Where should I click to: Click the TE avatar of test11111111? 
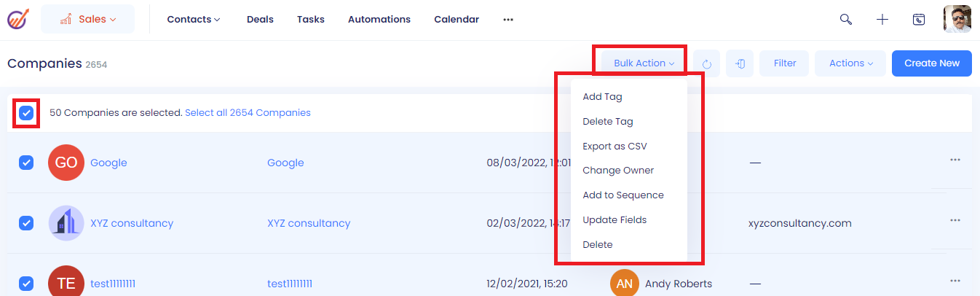tap(66, 282)
